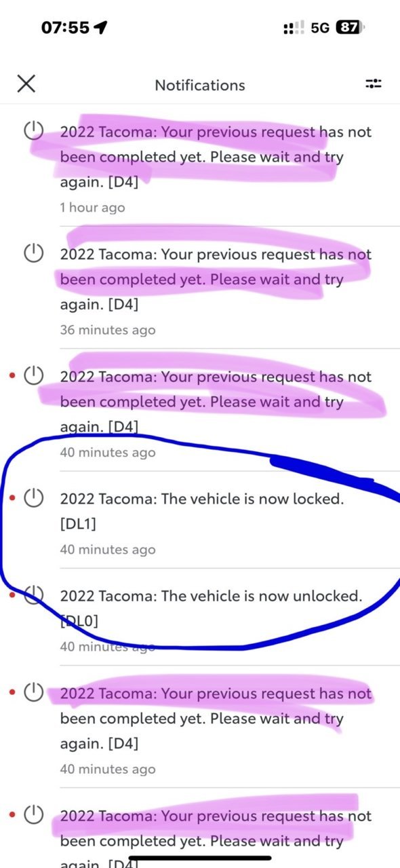Tap power icon of the bottom-most notification

34,816
